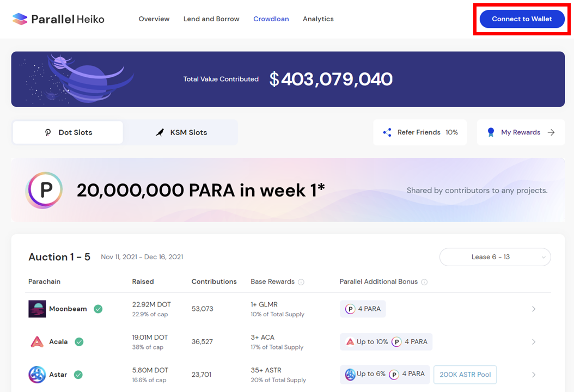
Task: Click Astar's 5.80M DOT raised value
Action: click(150, 370)
